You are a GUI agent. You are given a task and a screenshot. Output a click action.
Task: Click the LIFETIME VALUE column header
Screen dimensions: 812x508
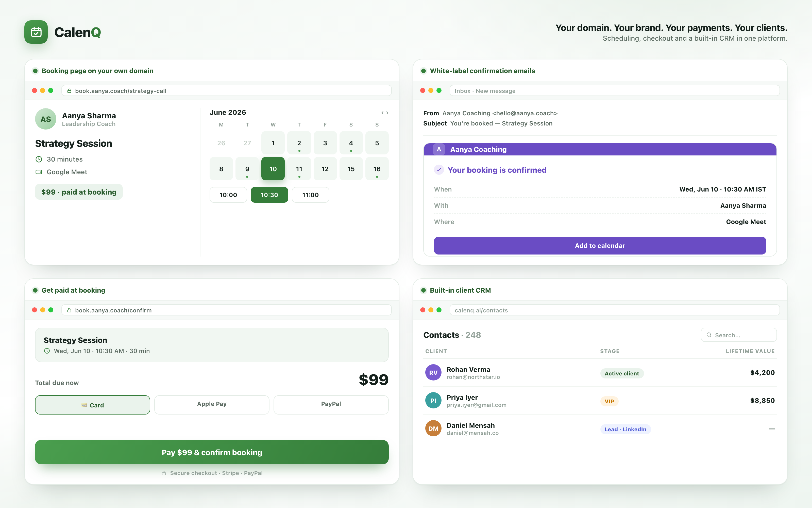[750, 351]
